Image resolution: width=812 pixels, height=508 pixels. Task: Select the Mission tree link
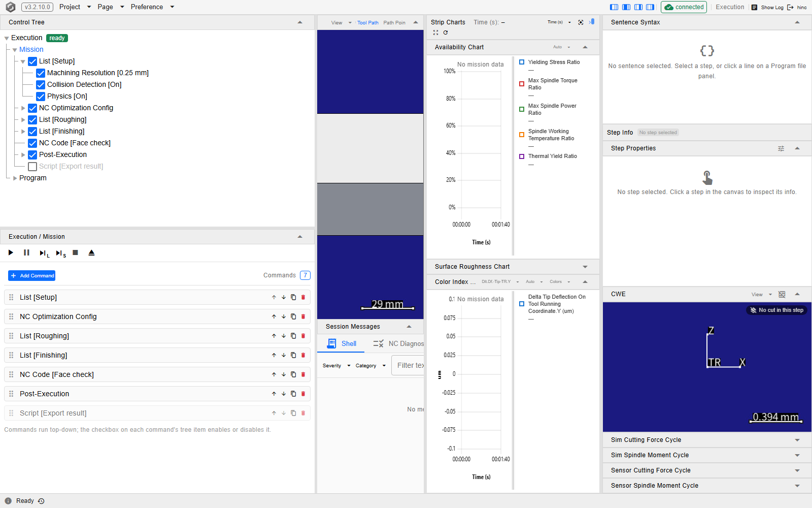(31, 49)
